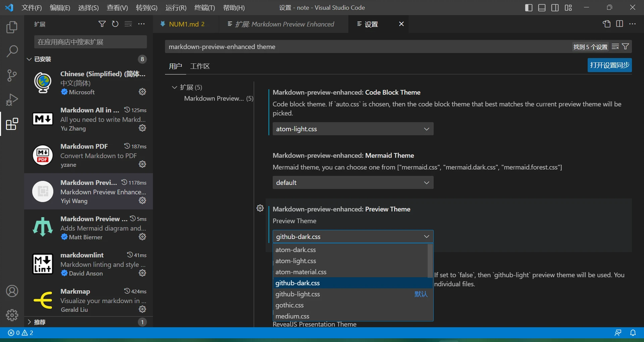Open the Mermaid Theme dropdown
This screenshot has height=342, width=644.
353,183
